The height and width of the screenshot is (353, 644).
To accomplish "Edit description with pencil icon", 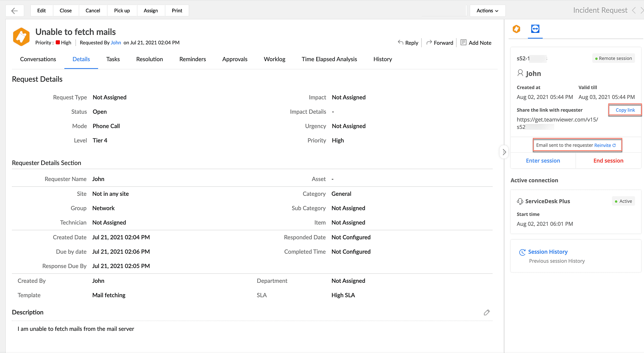I will (x=487, y=312).
